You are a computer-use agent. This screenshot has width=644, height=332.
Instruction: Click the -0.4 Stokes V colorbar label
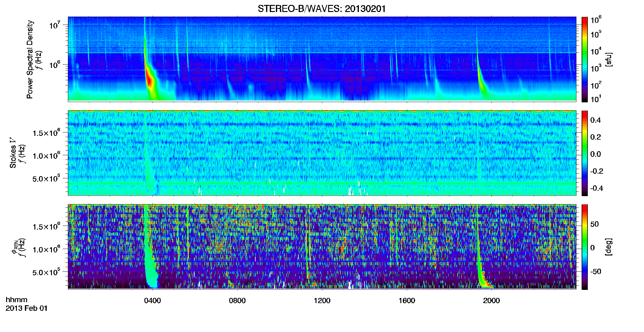click(x=596, y=188)
